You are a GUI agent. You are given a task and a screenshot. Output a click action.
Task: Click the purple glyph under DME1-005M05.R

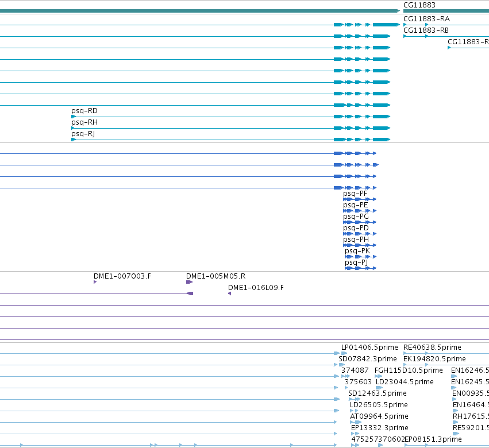coord(189,282)
